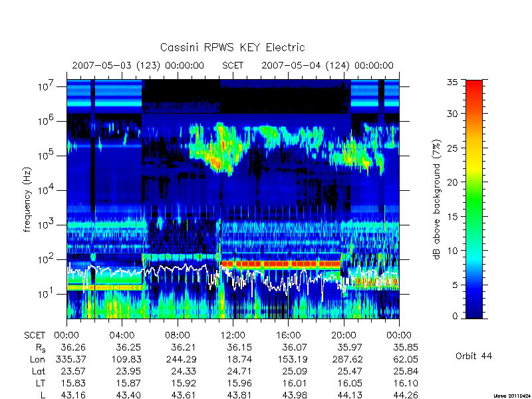Click the time value "12:00"
532x399 pixels.
233,336
